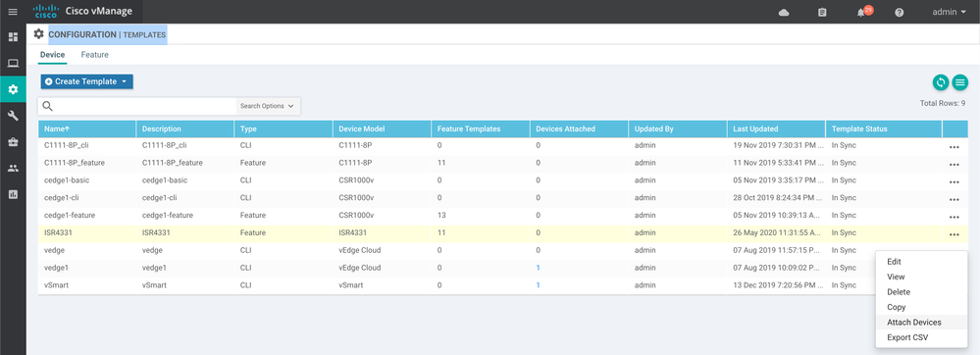Click the C1111-8P_feature name cell
Viewport: 980px width, 355px height.
87,163
